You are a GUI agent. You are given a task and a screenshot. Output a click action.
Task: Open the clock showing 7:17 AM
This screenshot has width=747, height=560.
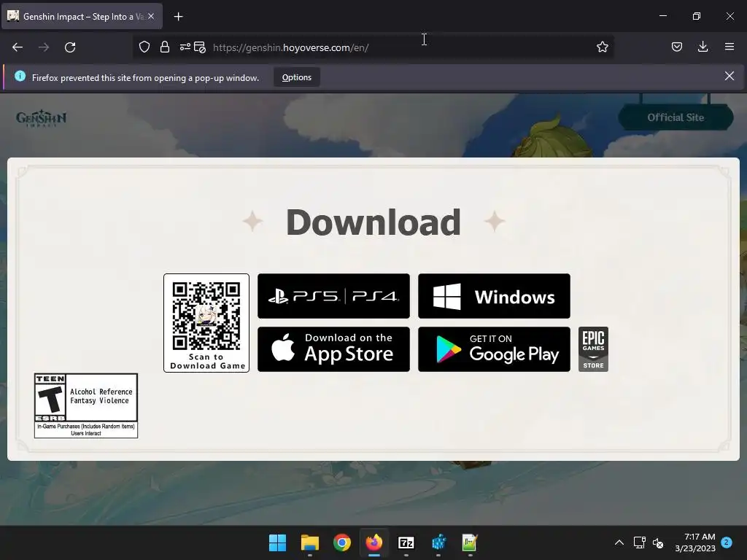pos(695,542)
